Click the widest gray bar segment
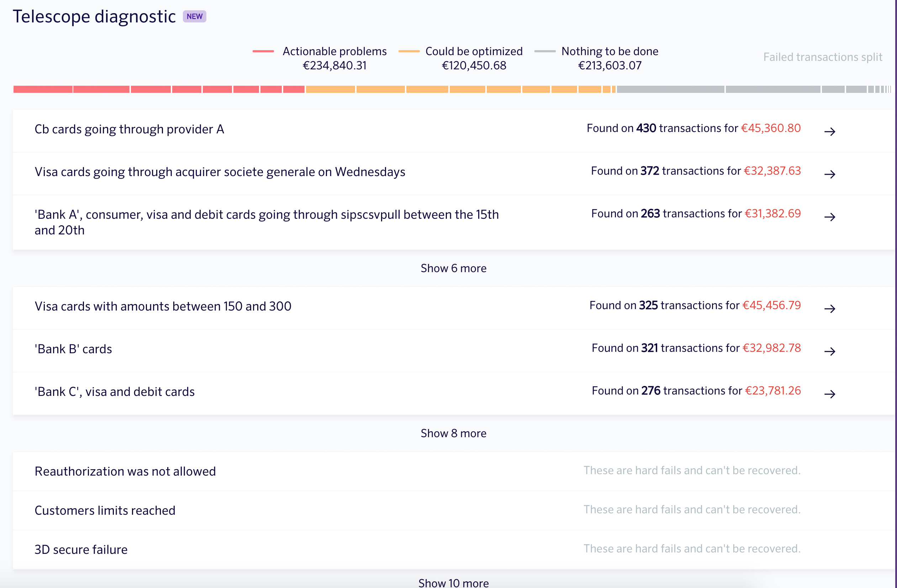The width and height of the screenshot is (897, 588). 670,89
